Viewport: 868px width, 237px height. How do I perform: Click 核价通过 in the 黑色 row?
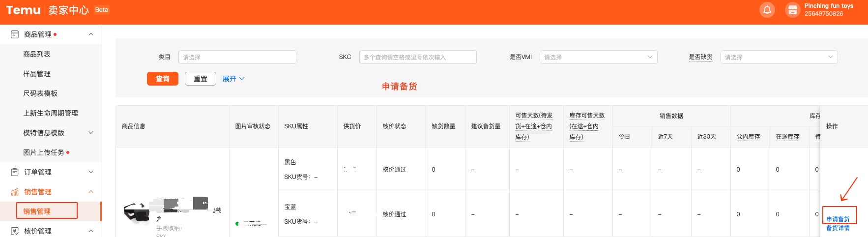click(x=394, y=170)
